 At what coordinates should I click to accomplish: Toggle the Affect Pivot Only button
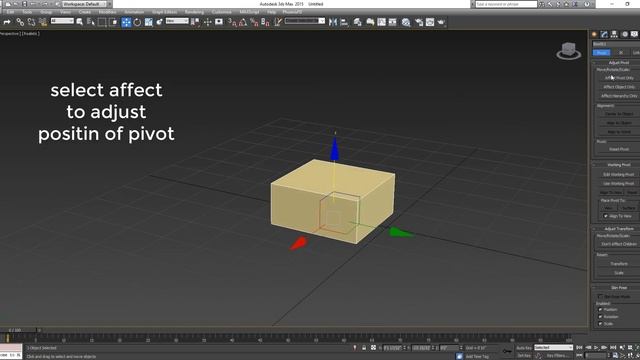619,78
